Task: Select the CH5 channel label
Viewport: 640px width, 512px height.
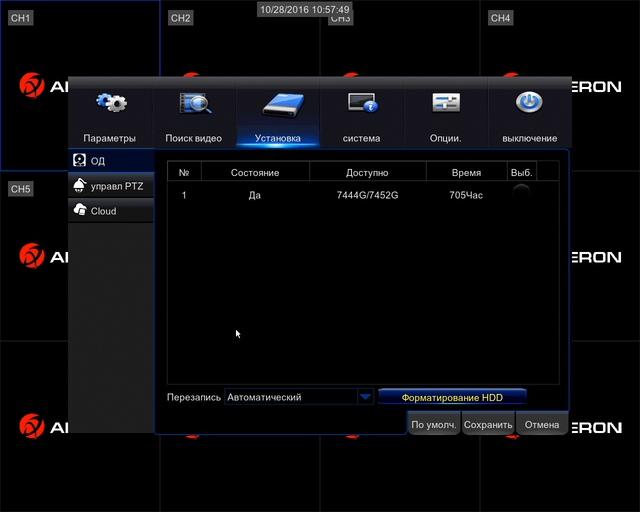Action: click(20, 189)
